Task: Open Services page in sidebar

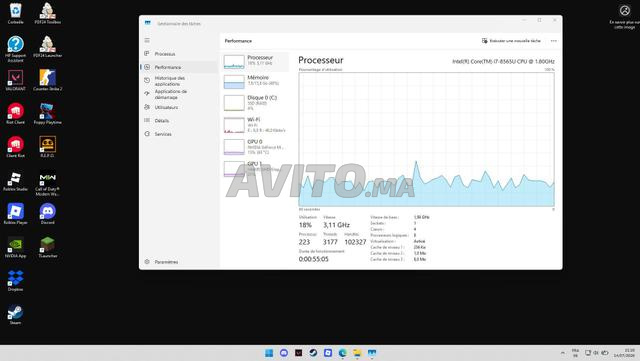Action: (179, 134)
